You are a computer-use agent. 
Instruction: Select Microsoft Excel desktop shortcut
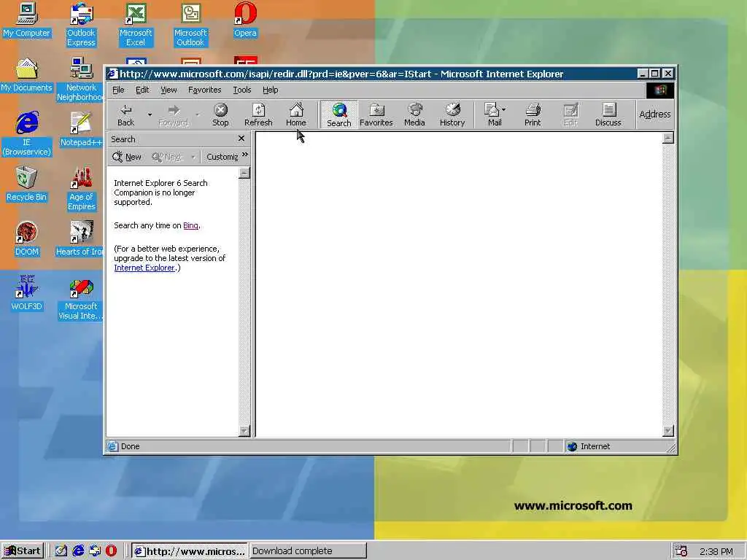coord(136,25)
